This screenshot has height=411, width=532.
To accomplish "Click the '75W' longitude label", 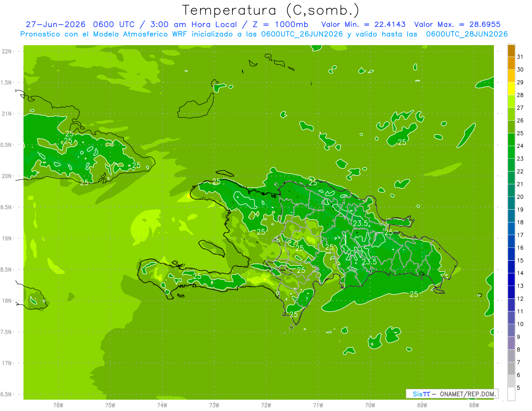I will (110, 405).
